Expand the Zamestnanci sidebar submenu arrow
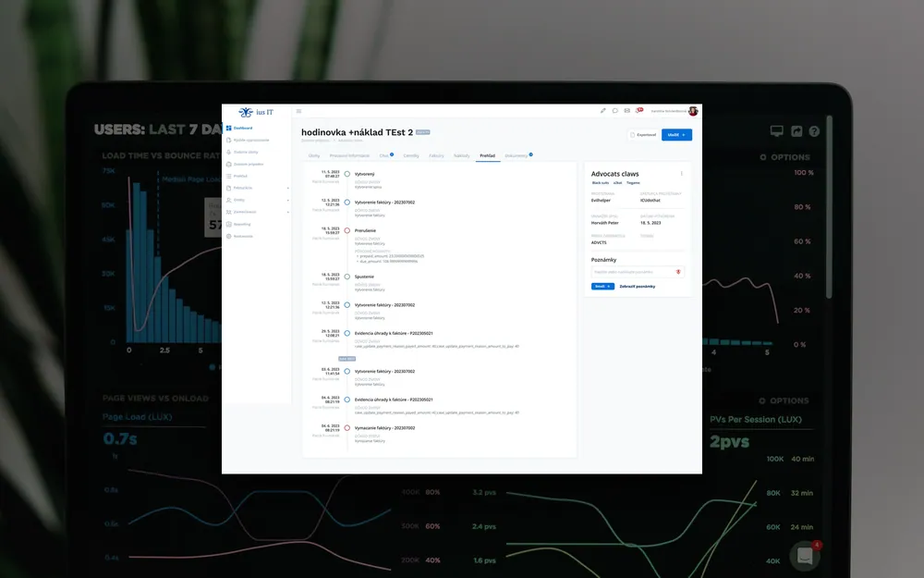 click(x=287, y=212)
